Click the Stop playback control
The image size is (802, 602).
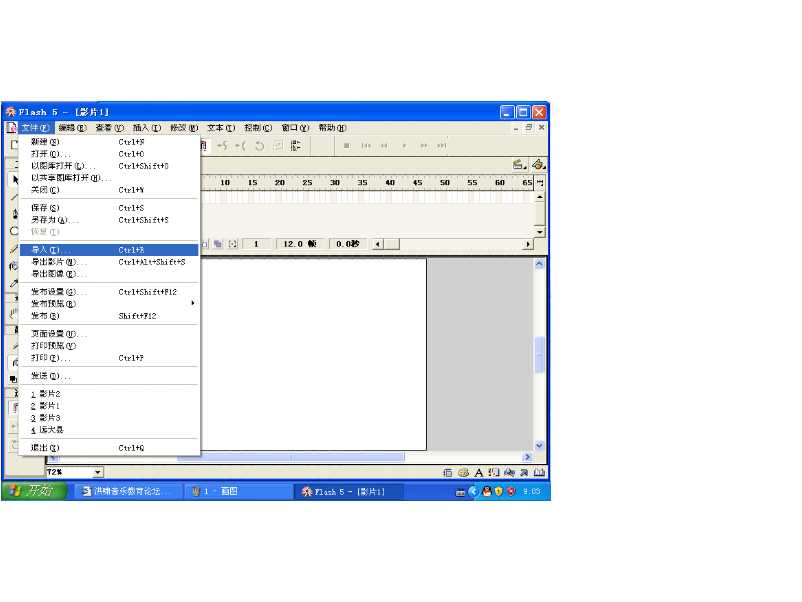(346, 146)
